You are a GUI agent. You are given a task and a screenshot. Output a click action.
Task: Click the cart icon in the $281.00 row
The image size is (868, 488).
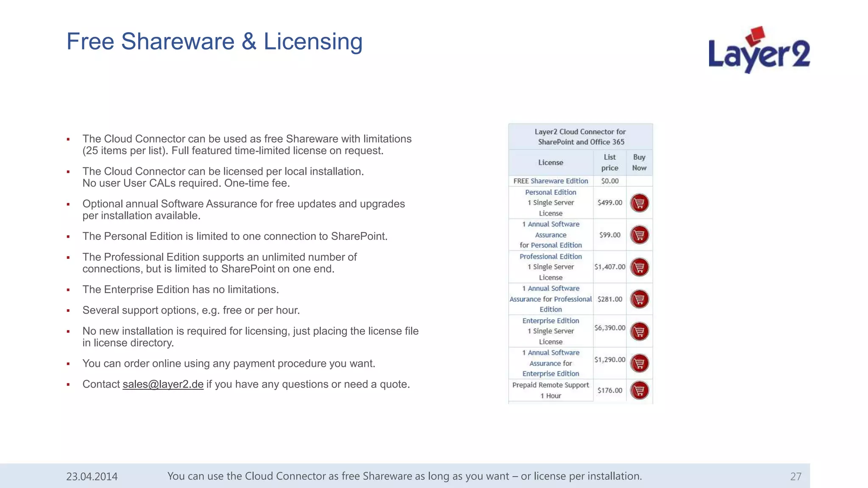click(x=639, y=299)
